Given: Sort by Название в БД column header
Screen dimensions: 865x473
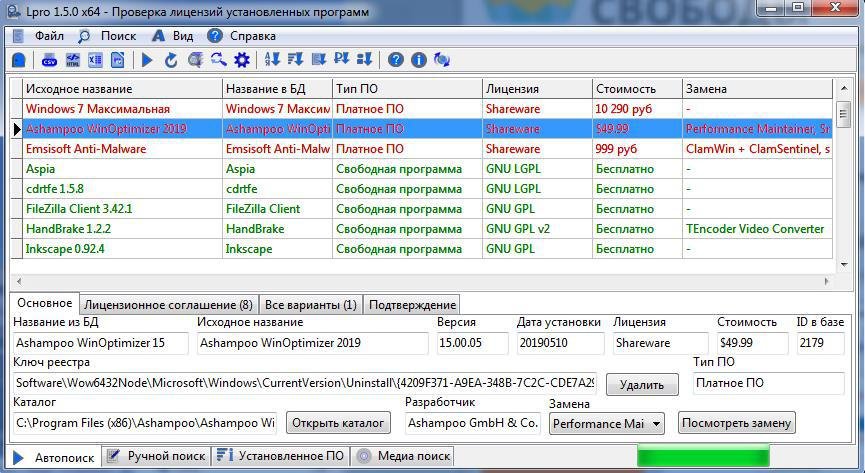Looking at the screenshot, I should click(x=277, y=89).
